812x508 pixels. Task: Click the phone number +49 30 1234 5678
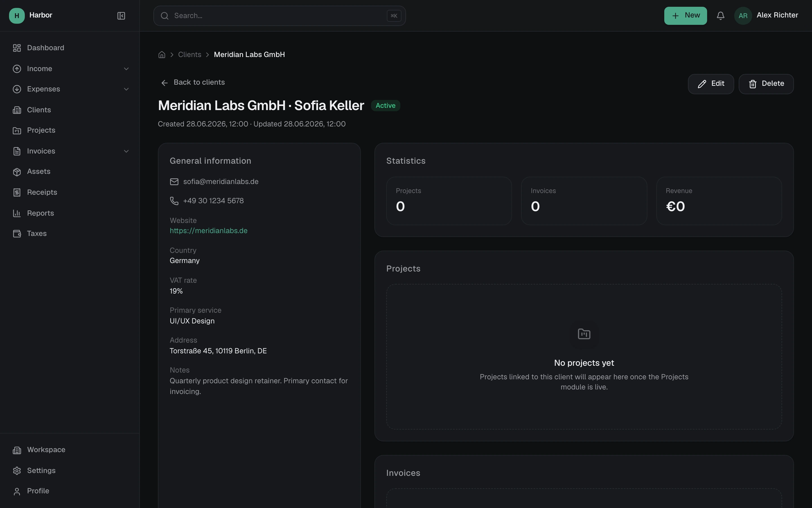pyautogui.click(x=213, y=201)
